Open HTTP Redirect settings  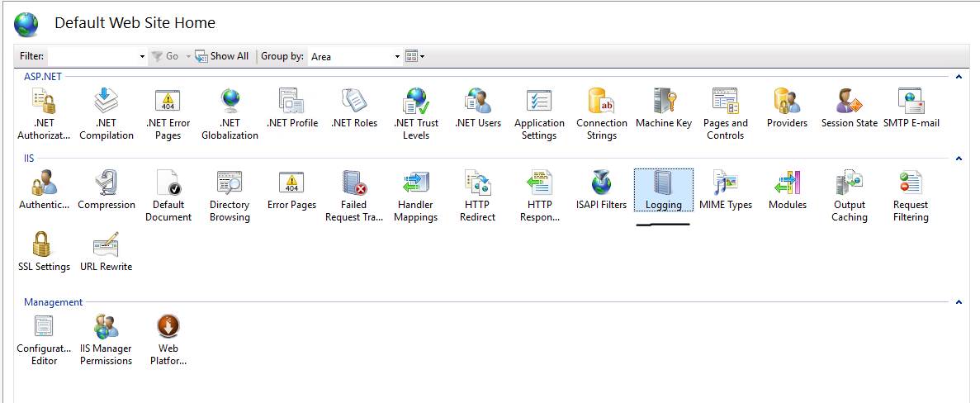(477, 197)
